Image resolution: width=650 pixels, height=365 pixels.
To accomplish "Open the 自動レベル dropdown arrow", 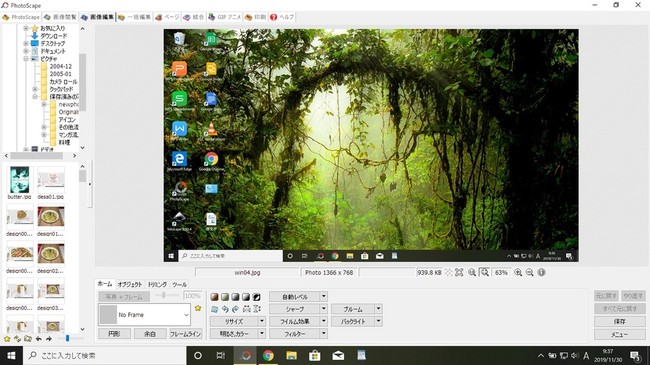I will pos(324,297).
